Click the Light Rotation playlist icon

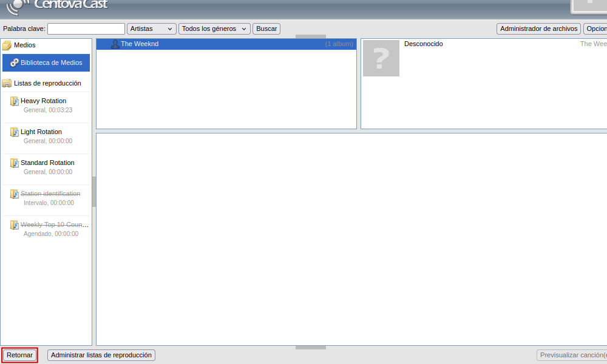(x=15, y=132)
